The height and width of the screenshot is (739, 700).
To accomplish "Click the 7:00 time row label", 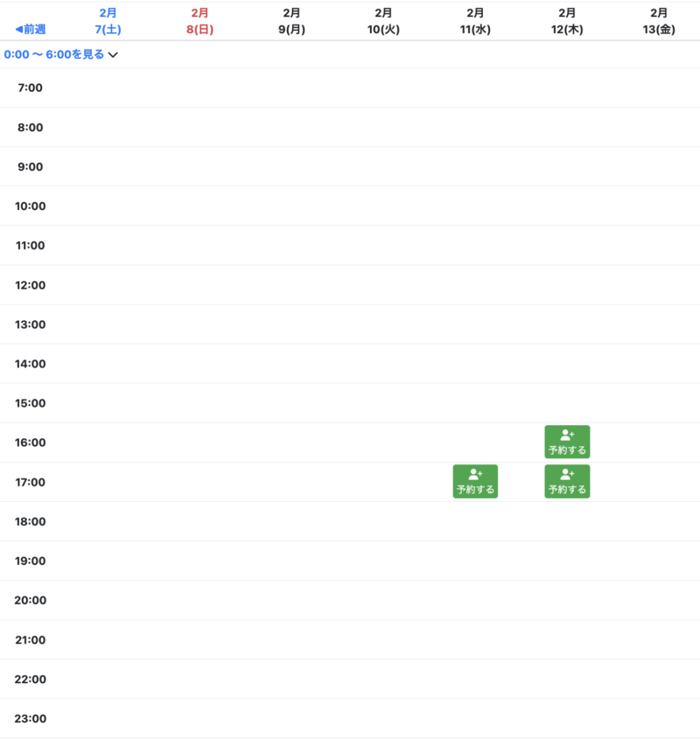I will click(30, 87).
